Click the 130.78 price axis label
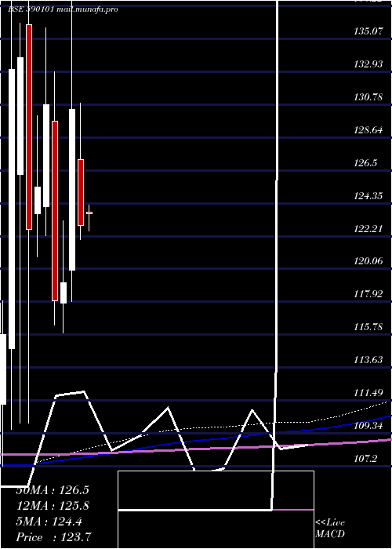The image size is (392, 549). point(368,97)
